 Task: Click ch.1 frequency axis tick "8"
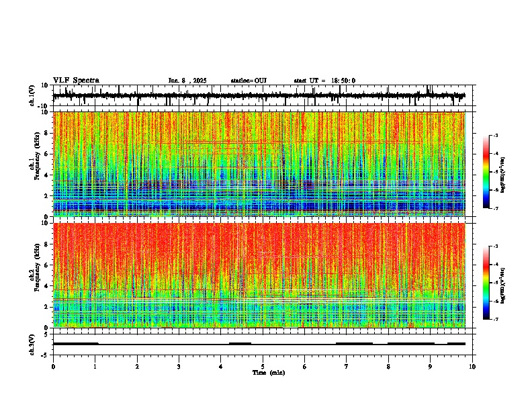click(x=47, y=133)
